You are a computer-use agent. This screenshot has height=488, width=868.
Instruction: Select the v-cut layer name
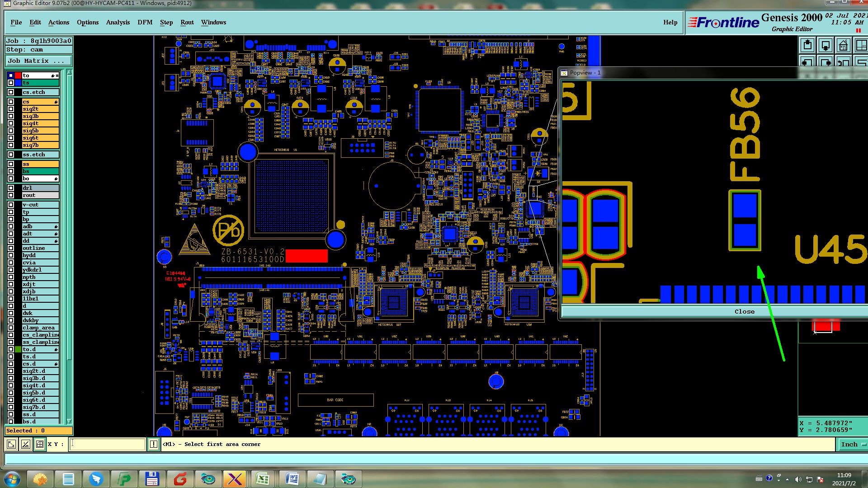(40, 205)
